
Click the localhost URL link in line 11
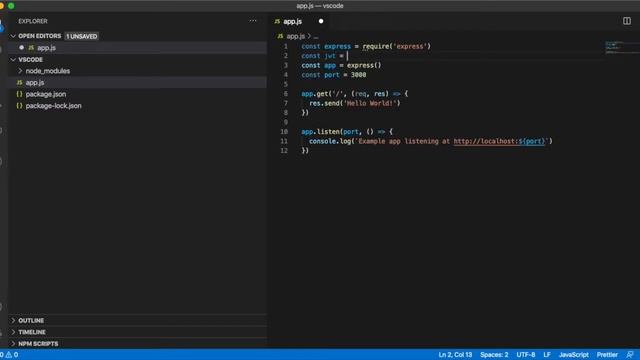click(499, 141)
